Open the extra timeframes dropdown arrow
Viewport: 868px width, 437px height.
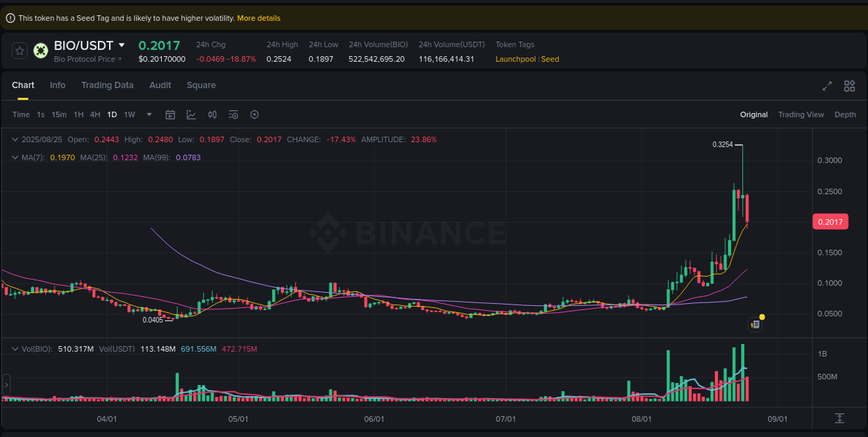(x=148, y=114)
